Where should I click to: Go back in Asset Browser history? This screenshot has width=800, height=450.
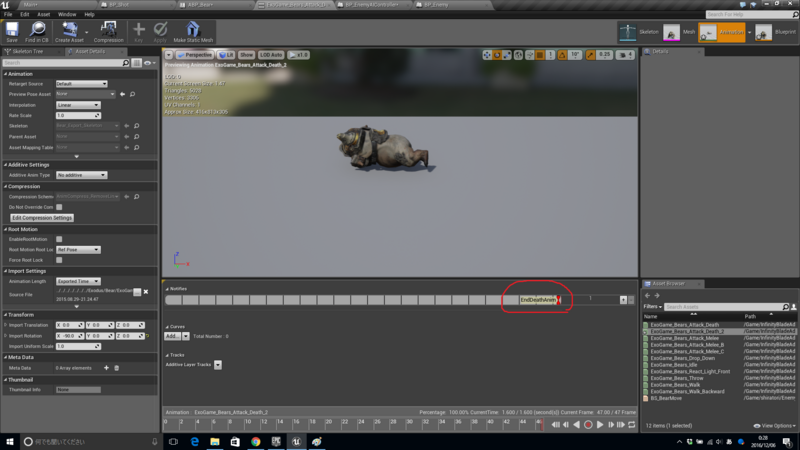[647, 295]
